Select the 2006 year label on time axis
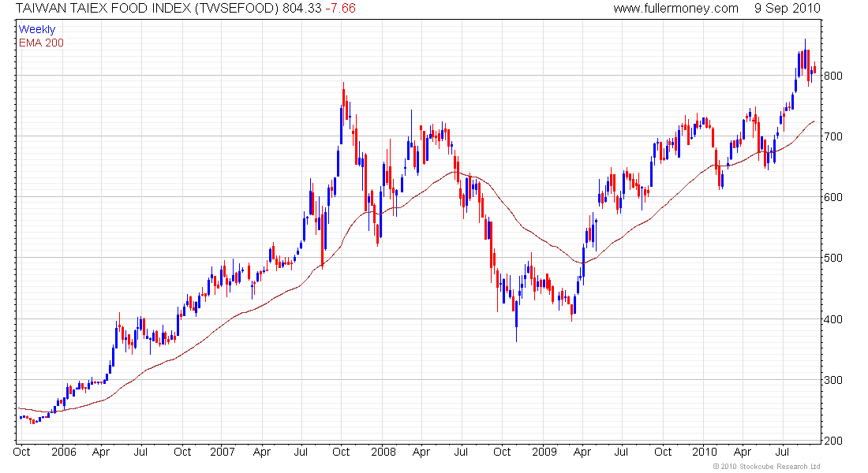The image size is (868, 473). coord(64,452)
